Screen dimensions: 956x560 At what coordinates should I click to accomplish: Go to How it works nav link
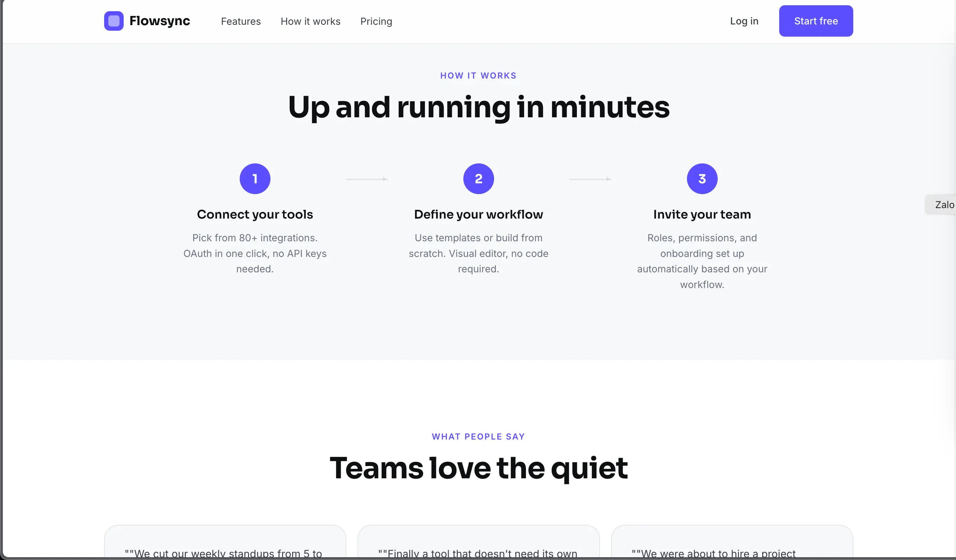[310, 21]
